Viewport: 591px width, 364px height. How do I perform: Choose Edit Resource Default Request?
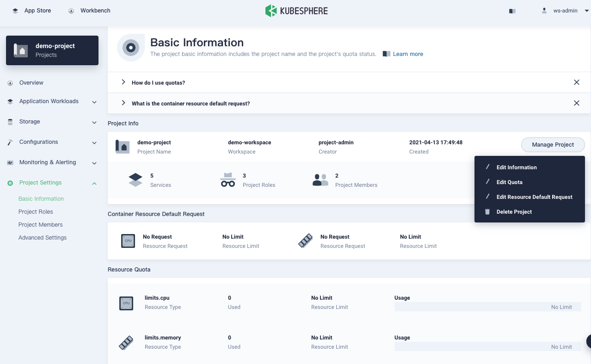click(x=534, y=197)
